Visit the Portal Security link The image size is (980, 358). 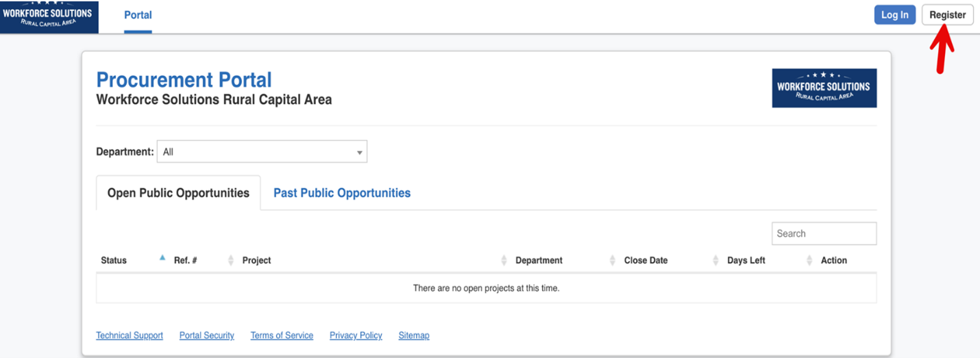coord(207,335)
